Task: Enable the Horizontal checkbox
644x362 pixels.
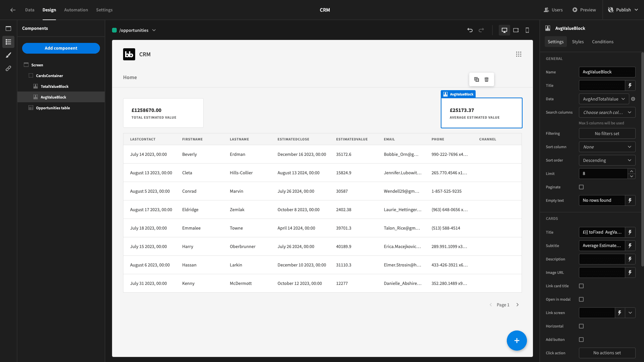Action: point(581,326)
